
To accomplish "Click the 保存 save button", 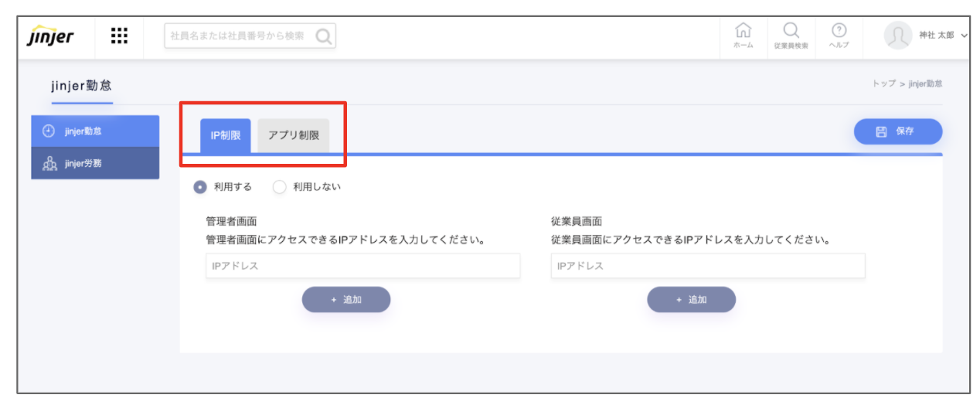I will [x=897, y=131].
